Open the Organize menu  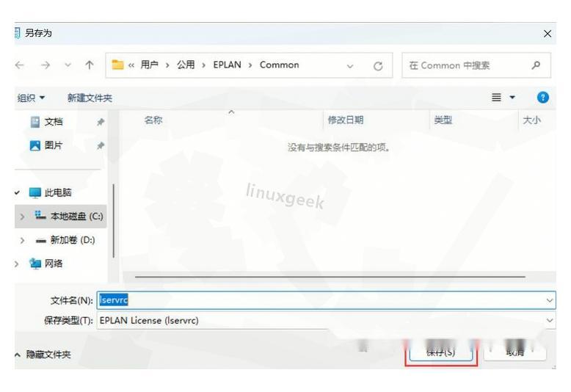coord(32,98)
